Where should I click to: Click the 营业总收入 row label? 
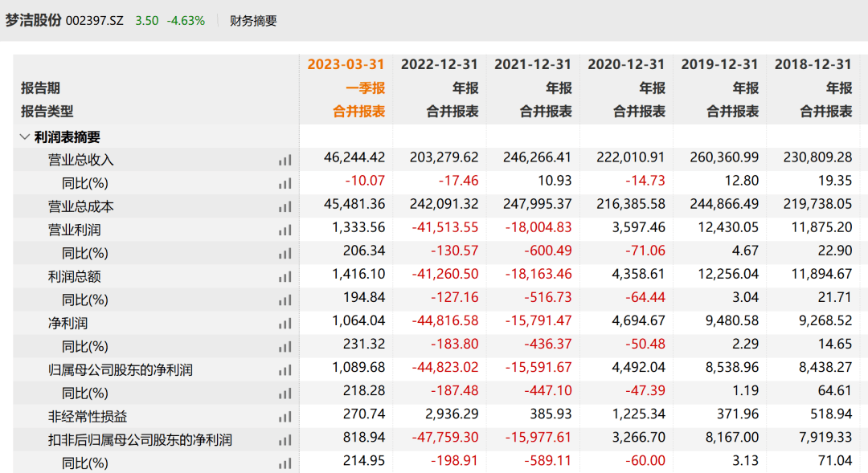80,161
